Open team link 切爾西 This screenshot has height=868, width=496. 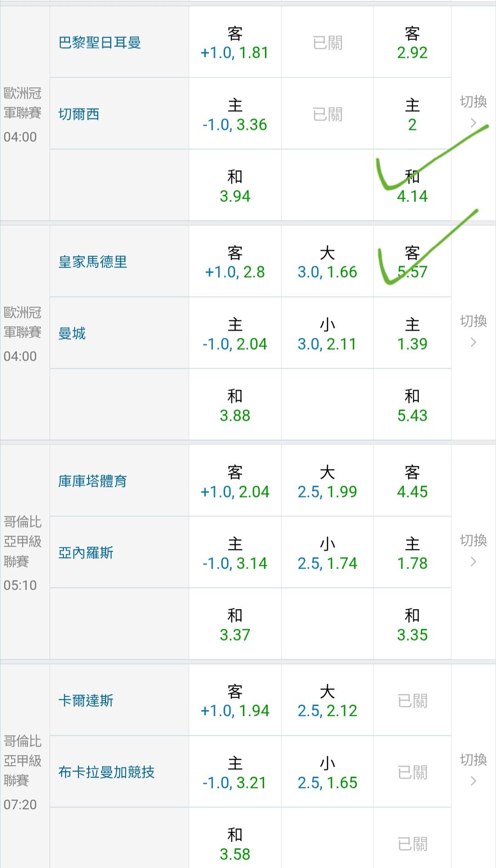coord(79,114)
